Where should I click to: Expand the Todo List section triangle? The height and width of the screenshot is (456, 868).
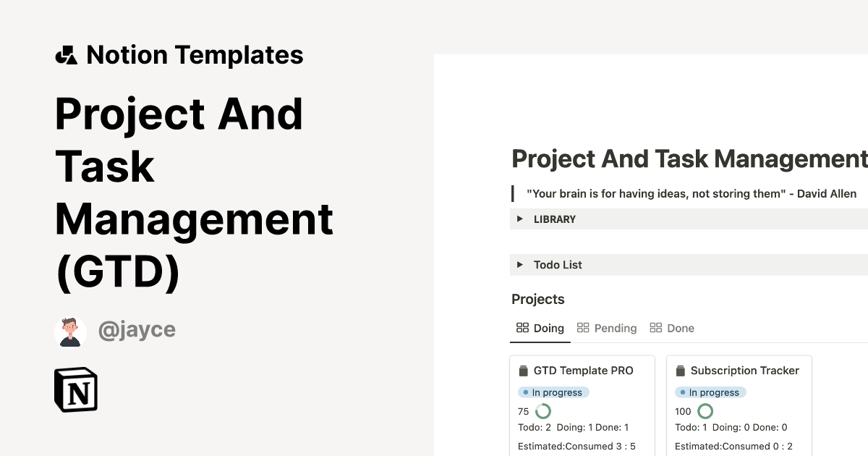[520, 264]
